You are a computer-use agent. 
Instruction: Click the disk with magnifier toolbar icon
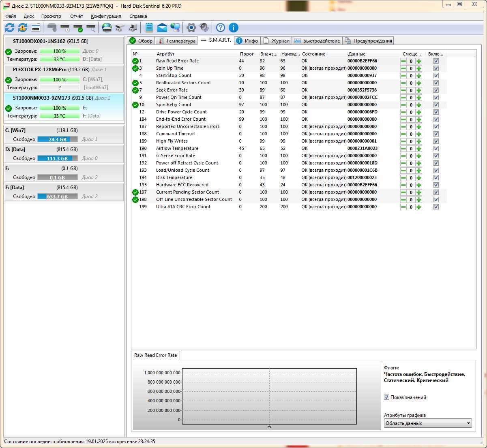[91, 28]
